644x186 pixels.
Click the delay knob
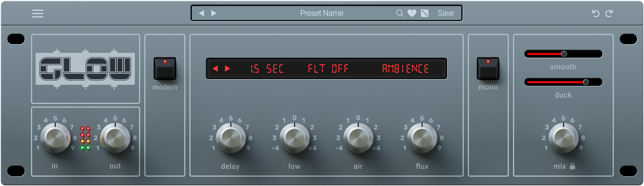(x=230, y=138)
